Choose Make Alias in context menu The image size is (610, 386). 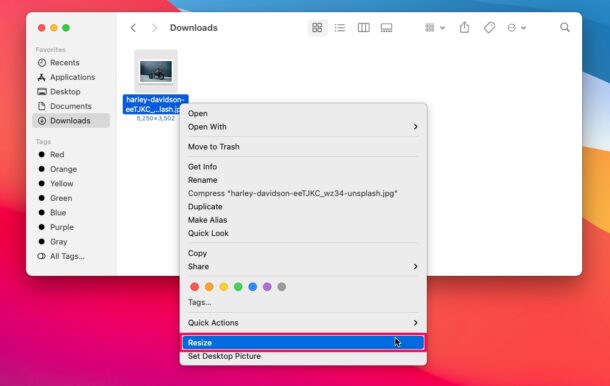pyautogui.click(x=302, y=220)
